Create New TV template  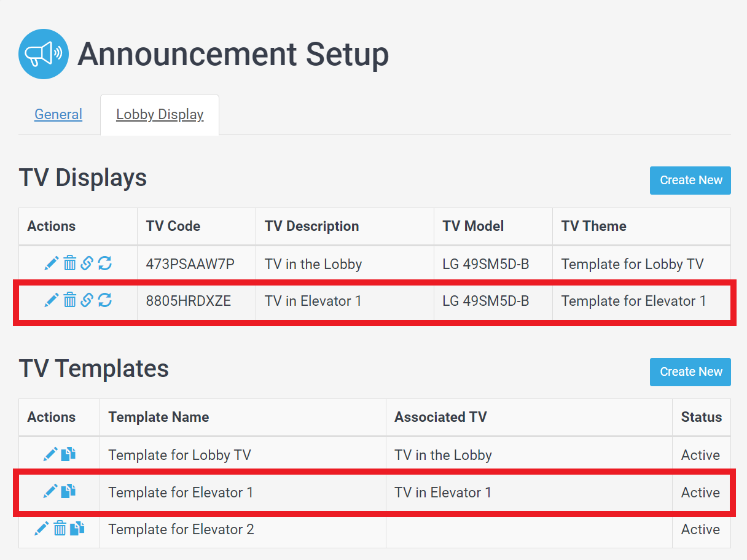click(690, 372)
